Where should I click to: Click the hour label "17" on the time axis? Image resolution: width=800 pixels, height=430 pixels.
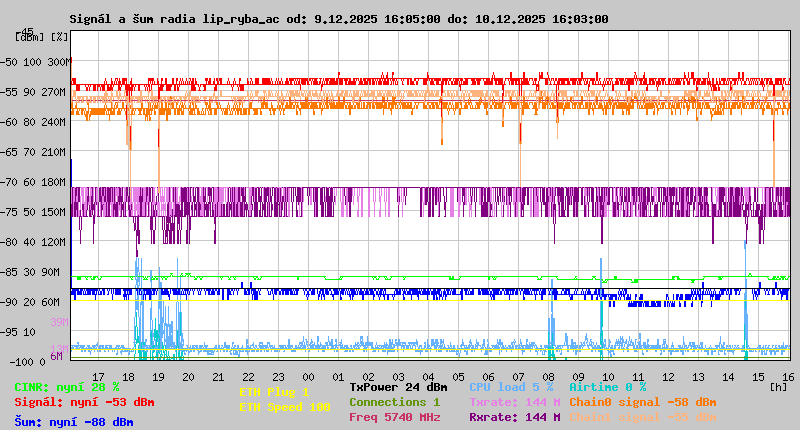(x=98, y=377)
